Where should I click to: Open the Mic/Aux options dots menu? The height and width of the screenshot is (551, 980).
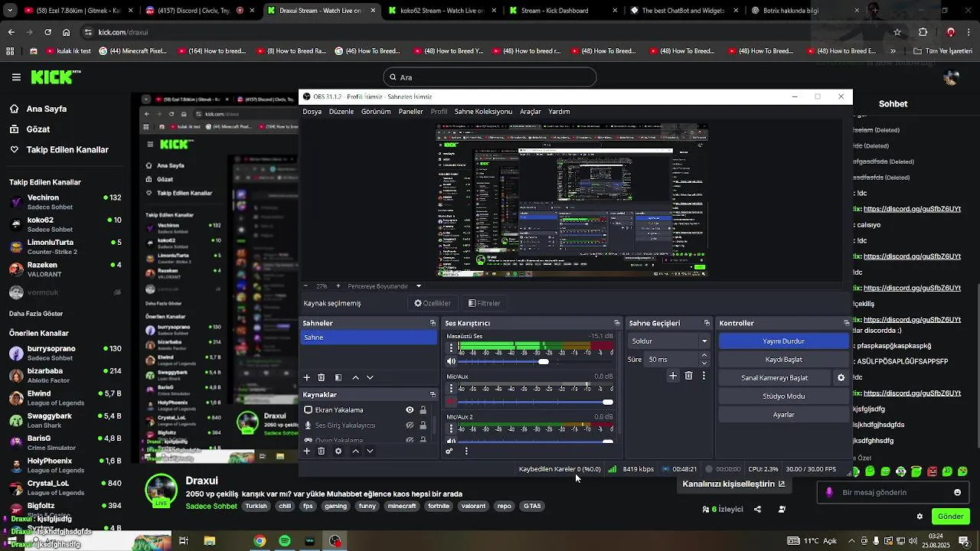451,389
